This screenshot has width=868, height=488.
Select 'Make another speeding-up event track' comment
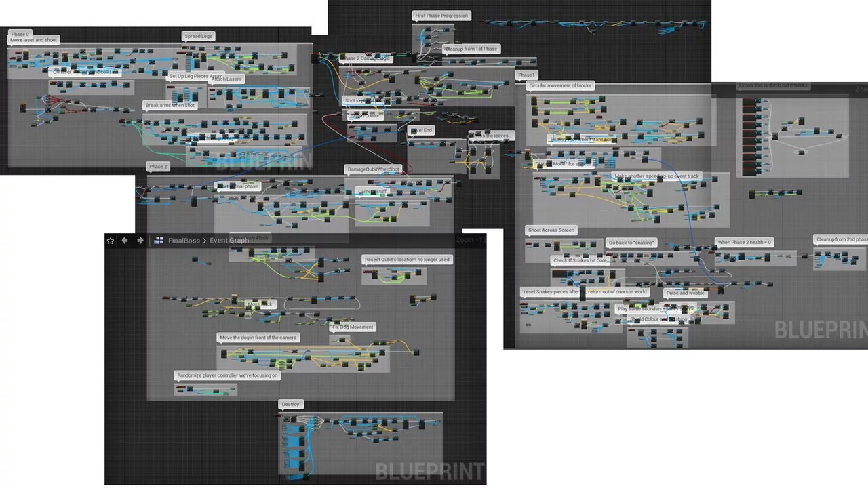click(x=656, y=176)
